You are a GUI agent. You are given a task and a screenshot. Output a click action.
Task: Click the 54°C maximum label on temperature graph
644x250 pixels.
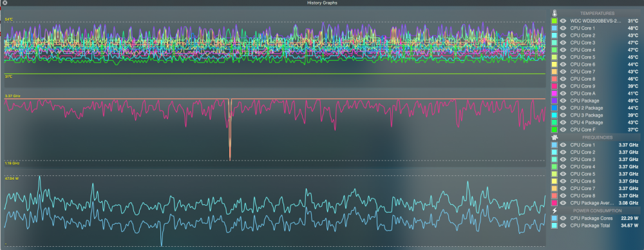point(9,19)
